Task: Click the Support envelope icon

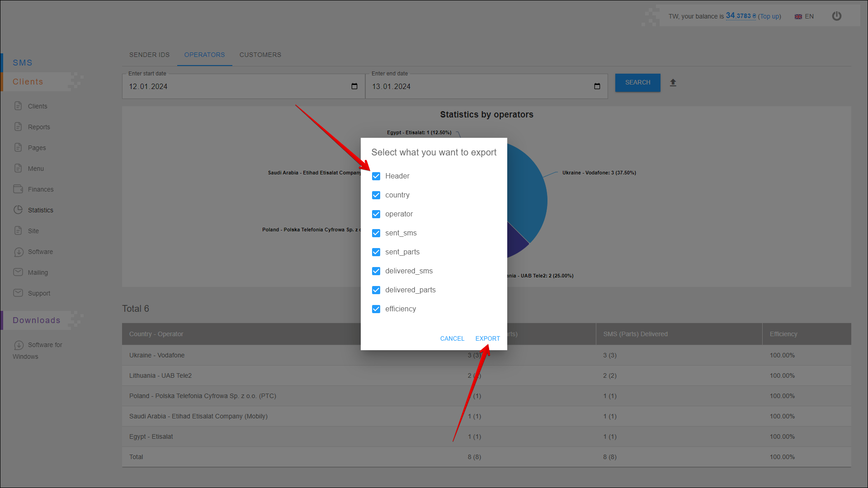Action: pyautogui.click(x=18, y=293)
